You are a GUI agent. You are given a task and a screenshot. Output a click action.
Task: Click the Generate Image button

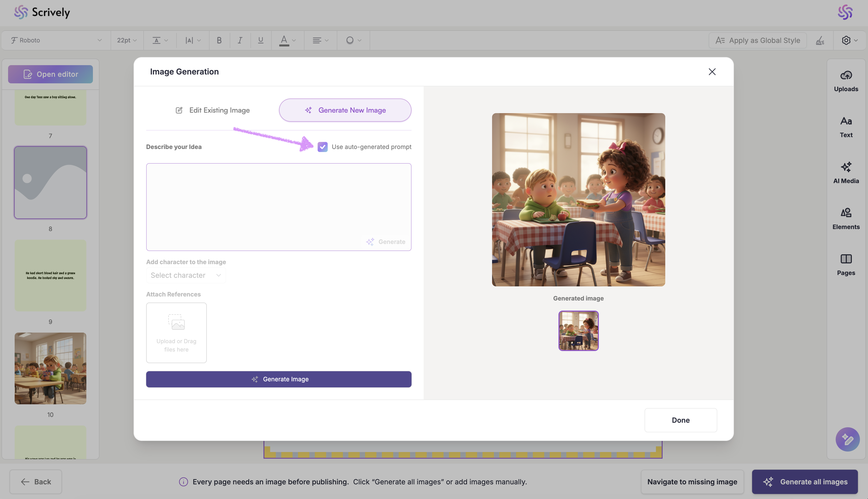[x=278, y=379]
